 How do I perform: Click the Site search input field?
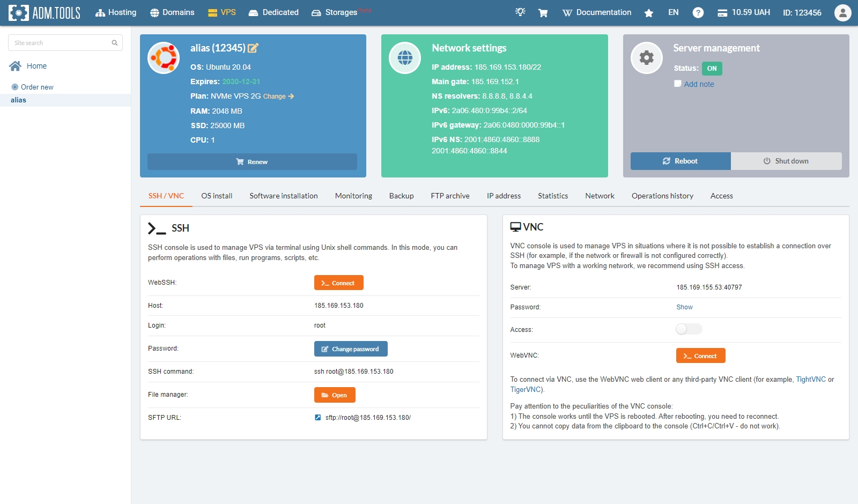pyautogui.click(x=62, y=43)
